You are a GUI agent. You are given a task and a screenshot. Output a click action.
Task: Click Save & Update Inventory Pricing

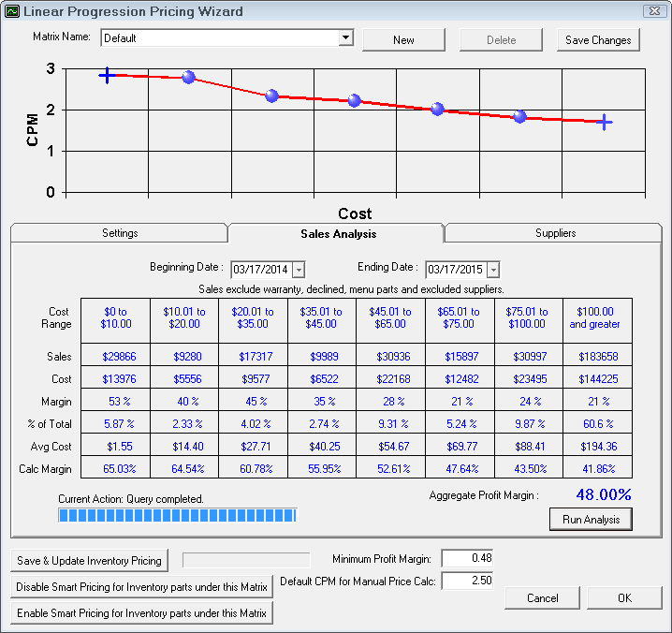(89, 561)
